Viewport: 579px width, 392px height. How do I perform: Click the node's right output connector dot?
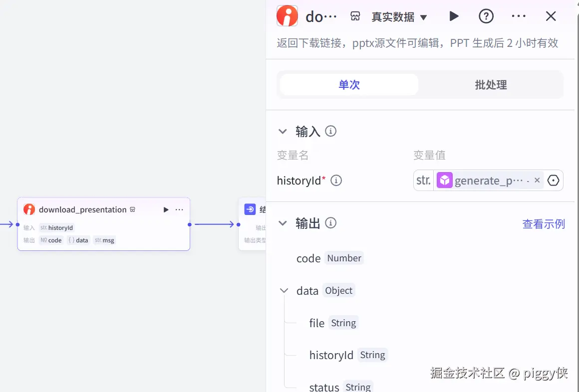point(190,224)
